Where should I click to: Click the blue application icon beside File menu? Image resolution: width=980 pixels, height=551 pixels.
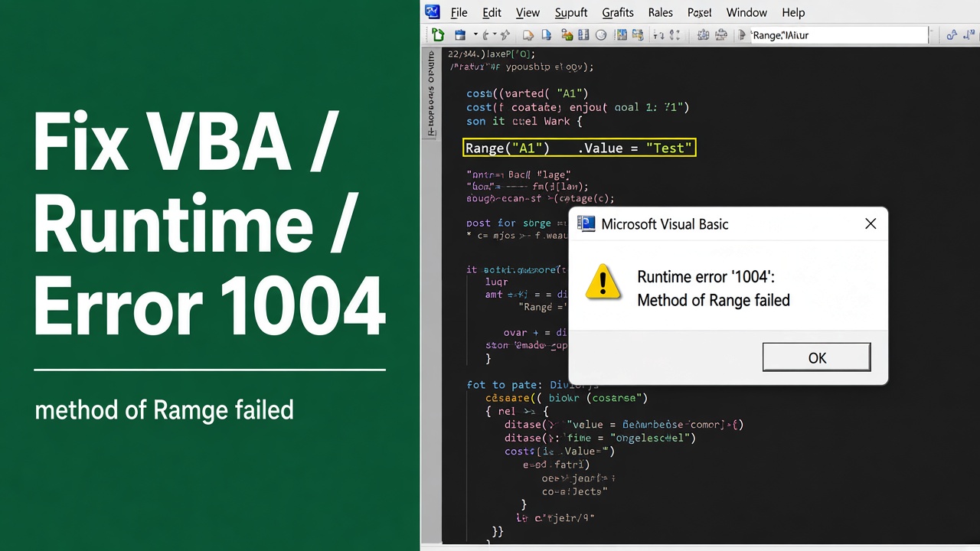(433, 11)
